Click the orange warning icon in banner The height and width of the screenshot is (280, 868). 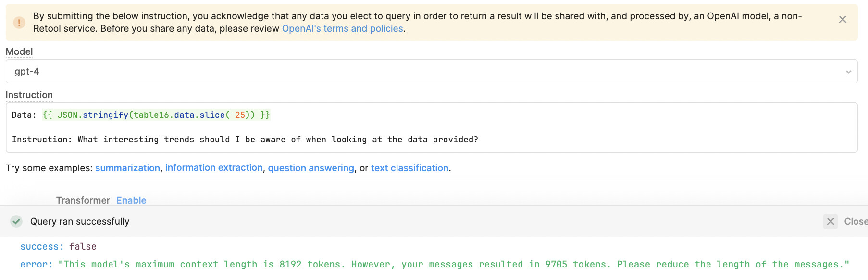(x=19, y=23)
